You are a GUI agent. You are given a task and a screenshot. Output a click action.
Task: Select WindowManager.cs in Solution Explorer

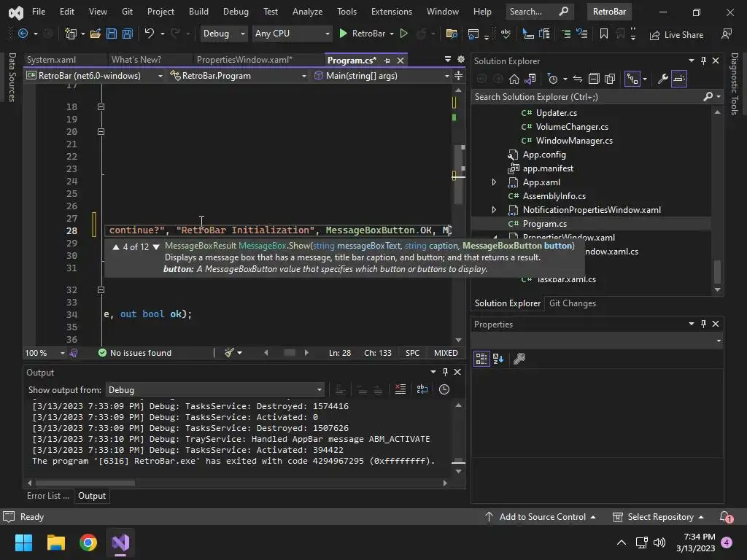click(573, 141)
